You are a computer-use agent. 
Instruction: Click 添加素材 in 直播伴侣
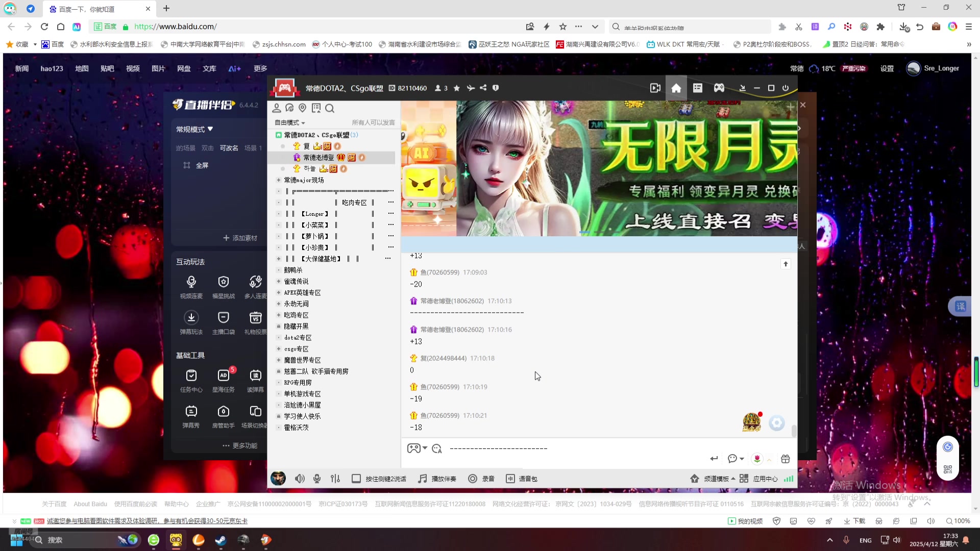coord(240,238)
